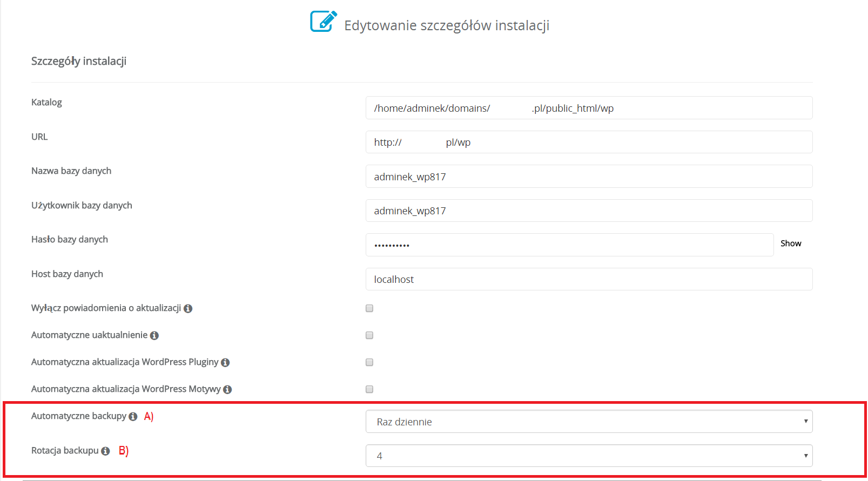
Task: Click into the Katalog path field
Action: click(x=589, y=108)
